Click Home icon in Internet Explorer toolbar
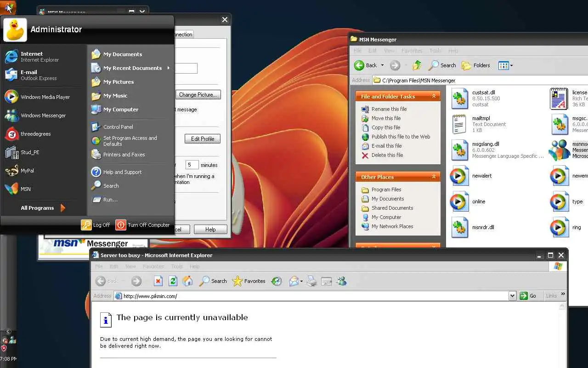 187,281
